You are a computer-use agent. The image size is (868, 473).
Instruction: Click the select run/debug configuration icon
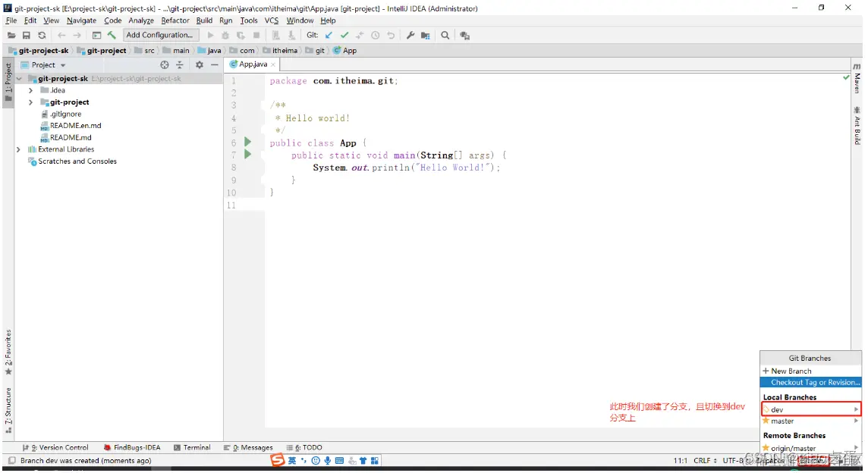pyautogui.click(x=96, y=36)
